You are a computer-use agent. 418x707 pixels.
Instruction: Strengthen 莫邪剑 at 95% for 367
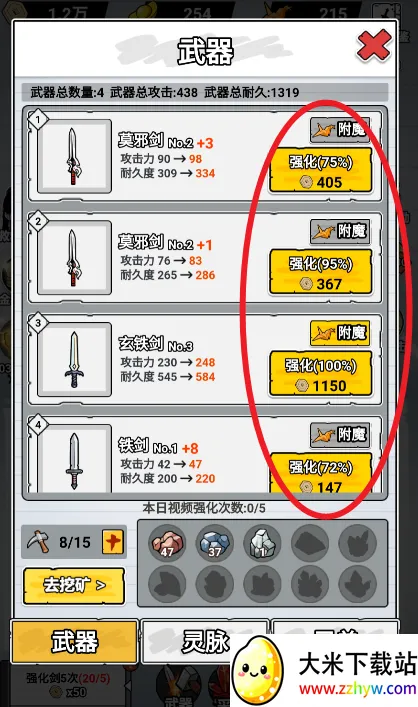point(321,273)
